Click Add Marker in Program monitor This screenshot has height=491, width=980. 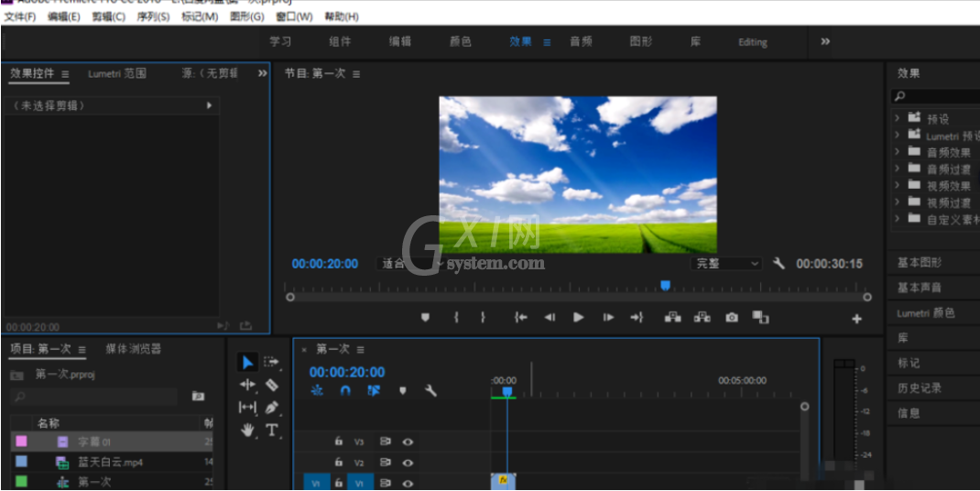coord(425,317)
